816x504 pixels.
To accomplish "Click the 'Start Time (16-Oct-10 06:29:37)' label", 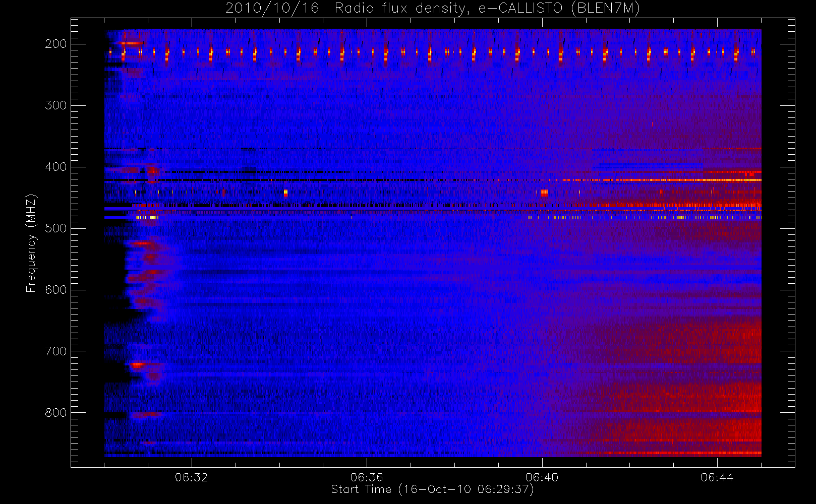I will pyautogui.click(x=432, y=489).
